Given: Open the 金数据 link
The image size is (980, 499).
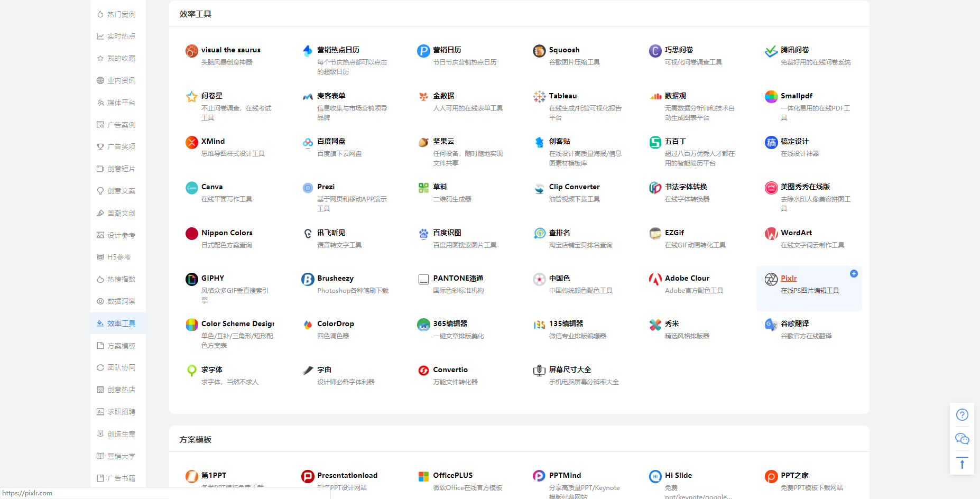Looking at the screenshot, I should (x=444, y=96).
